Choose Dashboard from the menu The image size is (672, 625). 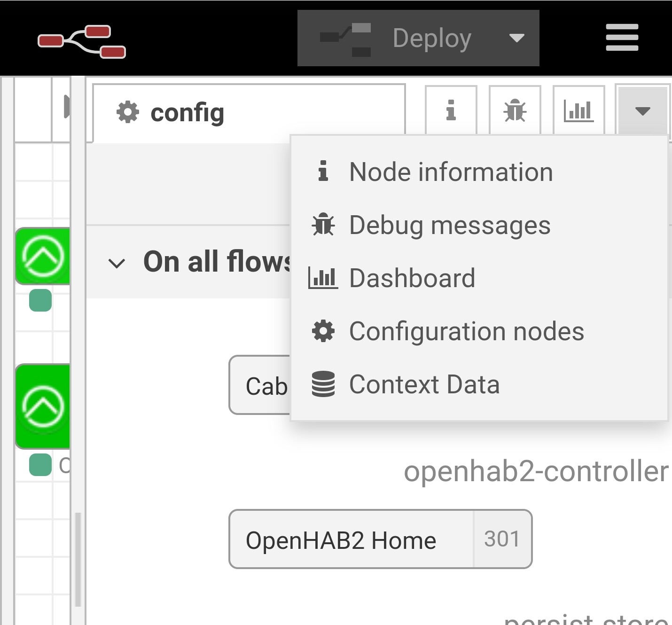click(x=479, y=278)
